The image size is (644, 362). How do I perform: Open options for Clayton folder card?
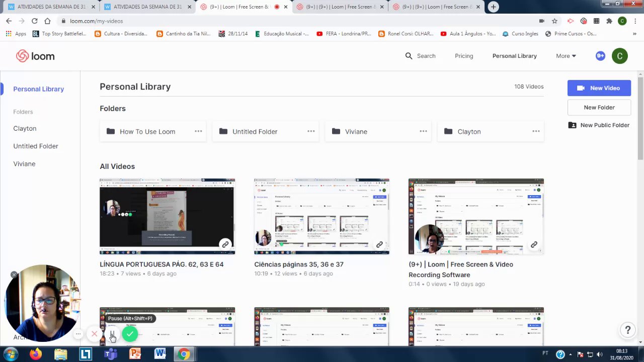(x=536, y=131)
